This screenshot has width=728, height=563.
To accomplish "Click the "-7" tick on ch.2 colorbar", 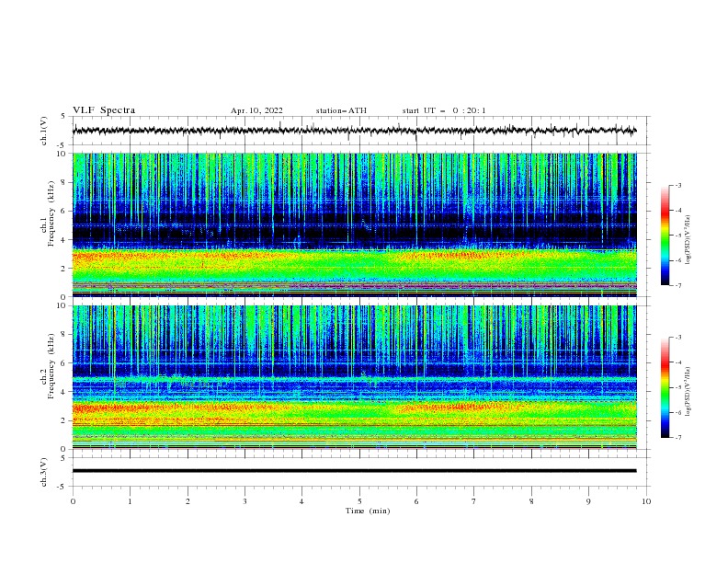I will click(x=678, y=437).
